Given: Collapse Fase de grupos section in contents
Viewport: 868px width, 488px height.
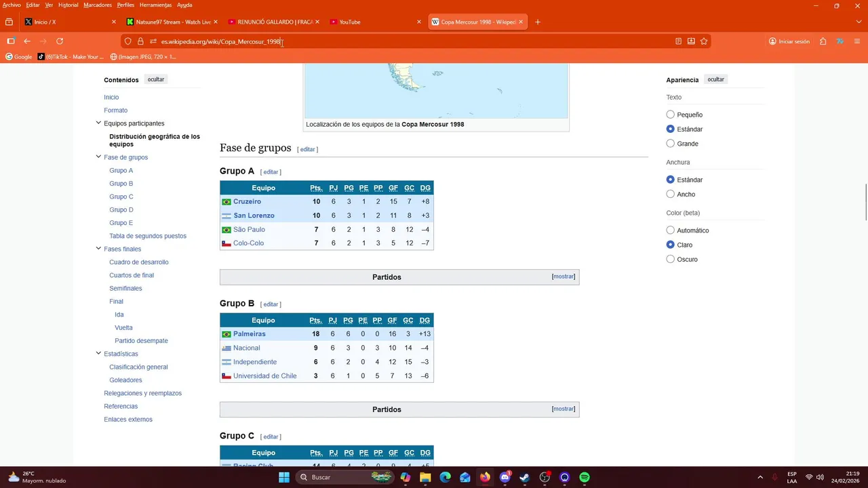Looking at the screenshot, I should [98, 157].
